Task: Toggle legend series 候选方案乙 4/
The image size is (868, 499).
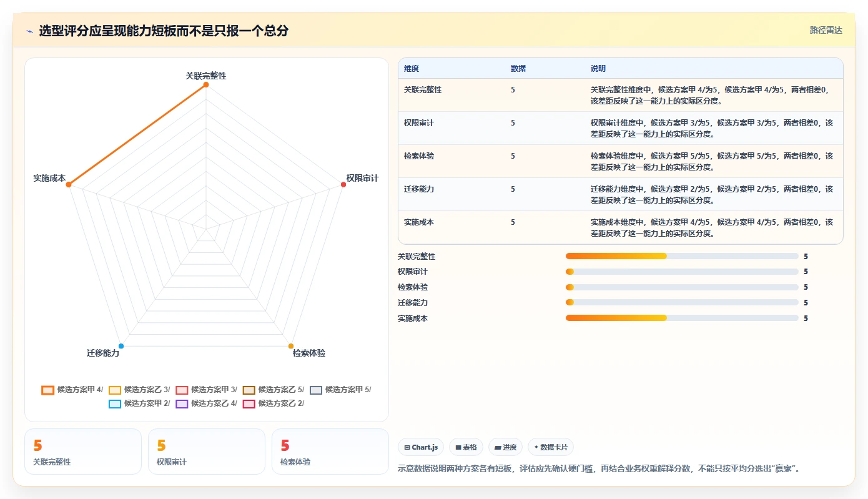Action: pos(206,403)
